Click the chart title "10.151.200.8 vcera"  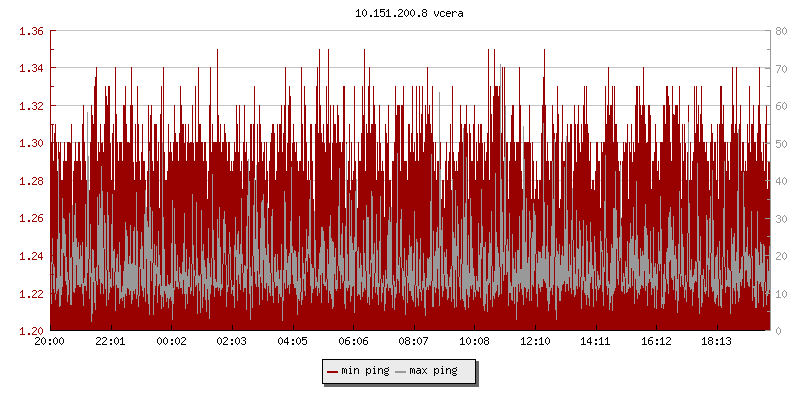pos(409,14)
